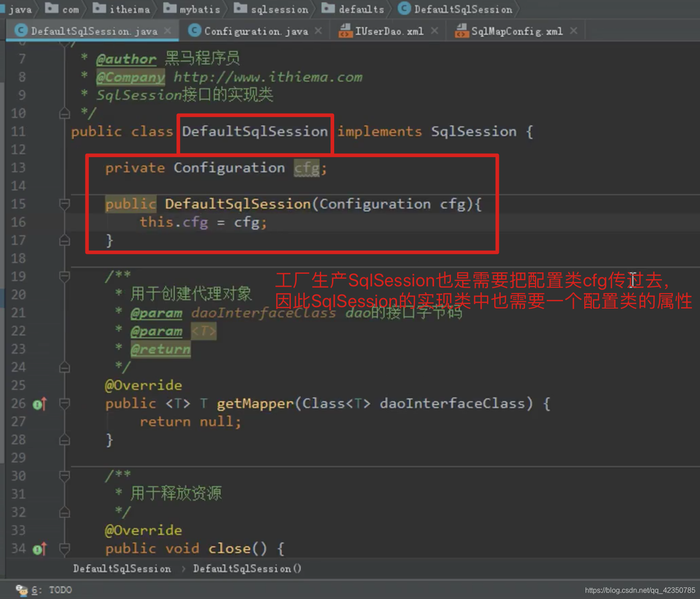
Task: Switch to the Configuration.java tab
Action: tap(256, 31)
